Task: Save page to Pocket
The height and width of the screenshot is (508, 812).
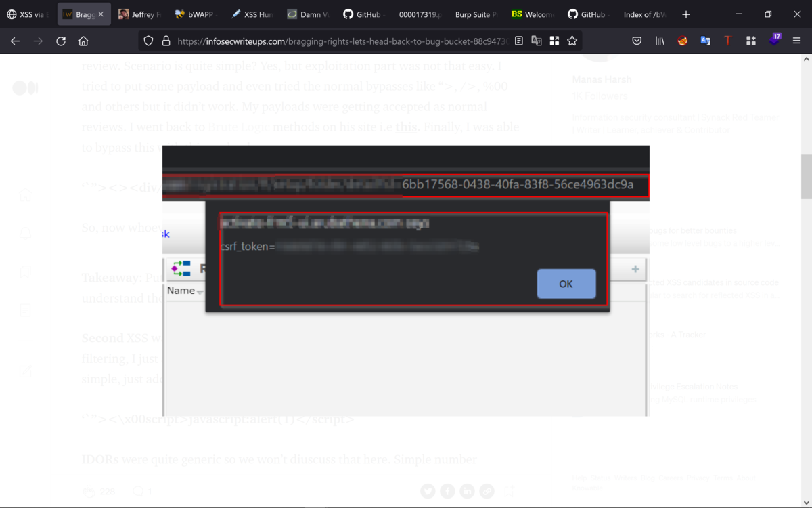Action: [x=637, y=41]
